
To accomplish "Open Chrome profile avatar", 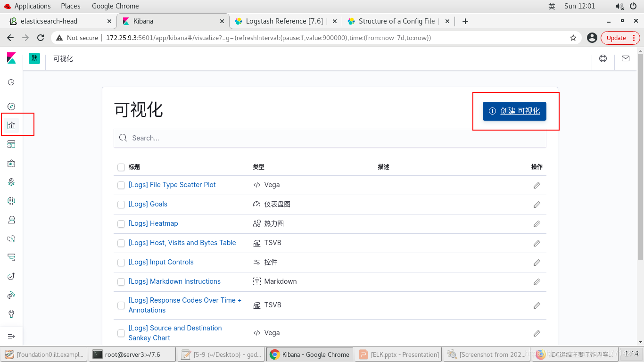I will pyautogui.click(x=592, y=38).
